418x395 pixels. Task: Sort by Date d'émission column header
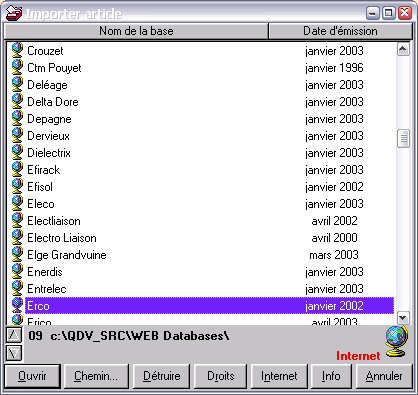point(340,31)
